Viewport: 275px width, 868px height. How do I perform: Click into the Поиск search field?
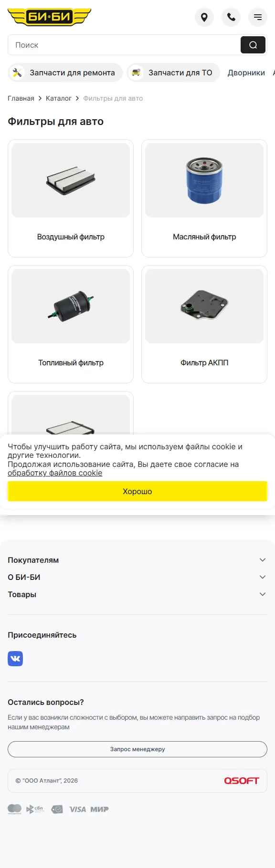[124, 45]
